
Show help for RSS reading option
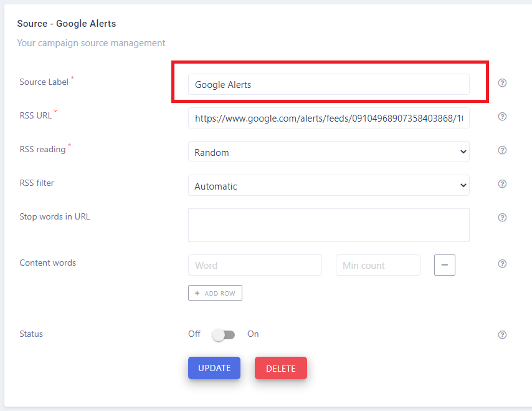click(x=502, y=150)
